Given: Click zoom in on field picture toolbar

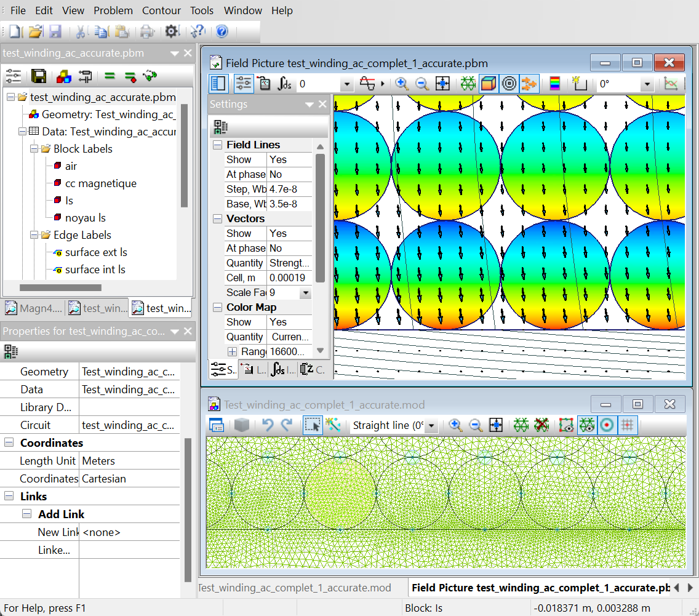Looking at the screenshot, I should (x=402, y=84).
